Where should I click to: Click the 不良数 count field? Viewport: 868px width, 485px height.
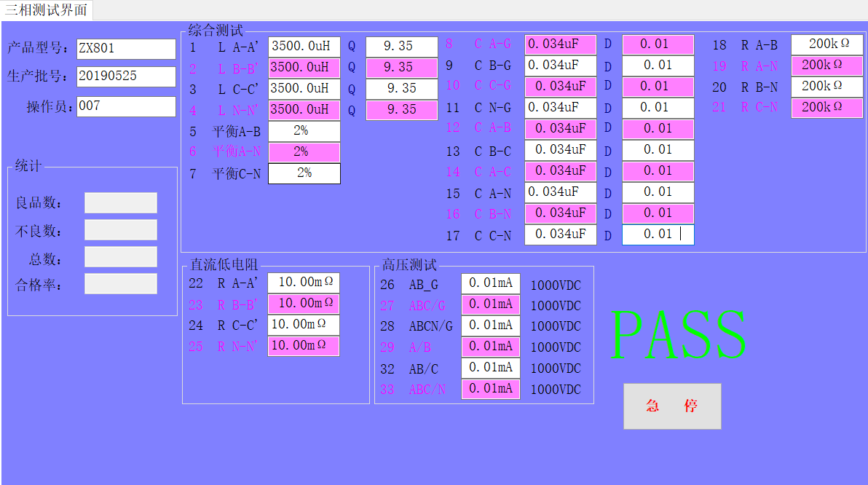point(120,229)
